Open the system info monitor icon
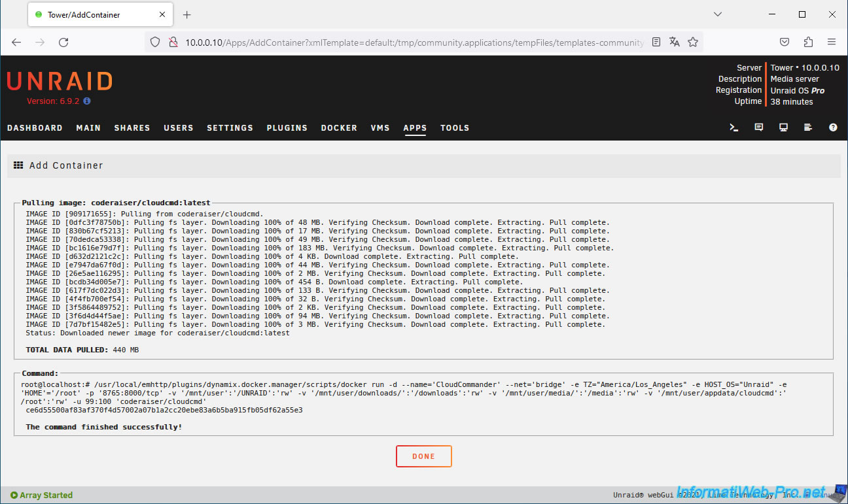 pyautogui.click(x=783, y=127)
